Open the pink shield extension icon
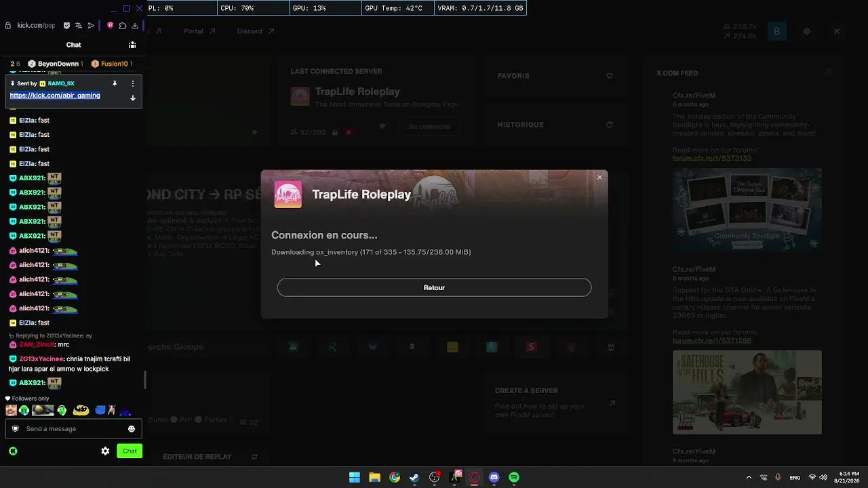 111,26
